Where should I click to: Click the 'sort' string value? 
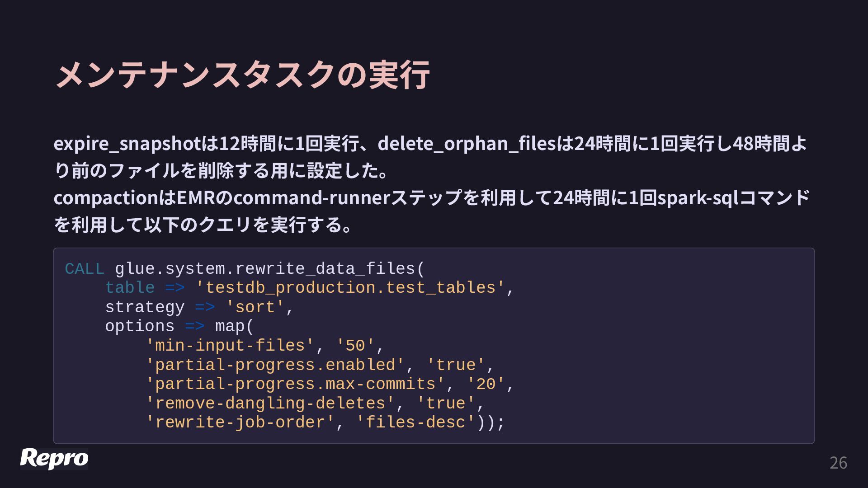click(x=255, y=307)
